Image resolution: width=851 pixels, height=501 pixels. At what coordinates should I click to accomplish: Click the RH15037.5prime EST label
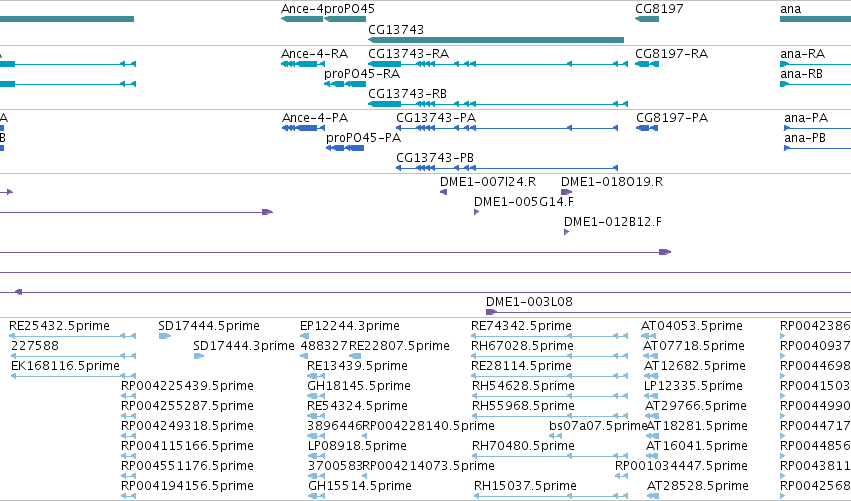tap(525, 486)
